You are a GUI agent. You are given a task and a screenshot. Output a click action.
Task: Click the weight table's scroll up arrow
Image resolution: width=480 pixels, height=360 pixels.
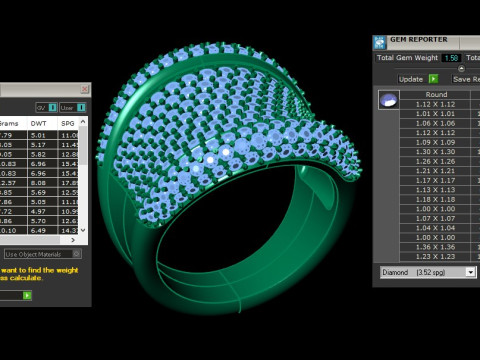(x=83, y=122)
